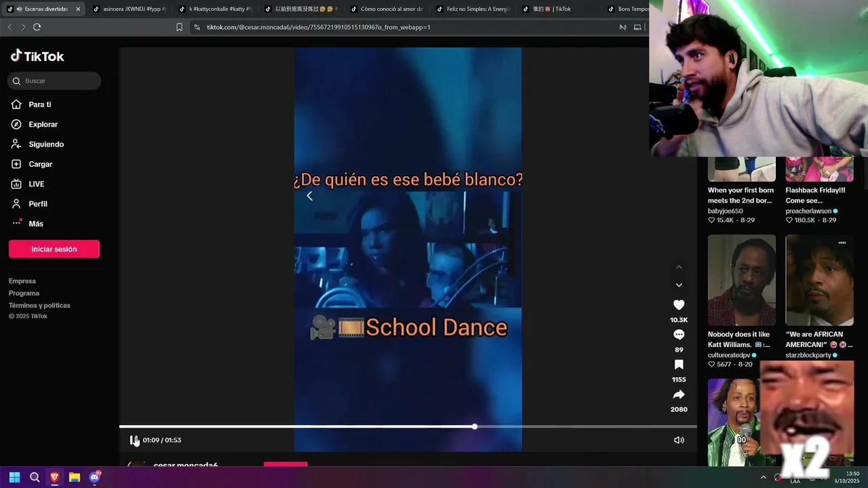This screenshot has width=868, height=488.
Task: Open Flashback Friday video title
Action: (815, 195)
